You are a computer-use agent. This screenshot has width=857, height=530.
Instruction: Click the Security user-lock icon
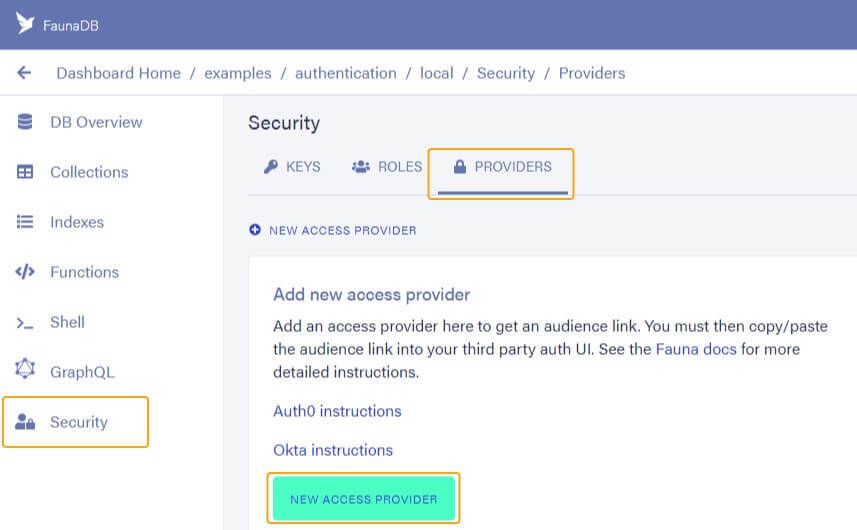pyautogui.click(x=25, y=421)
